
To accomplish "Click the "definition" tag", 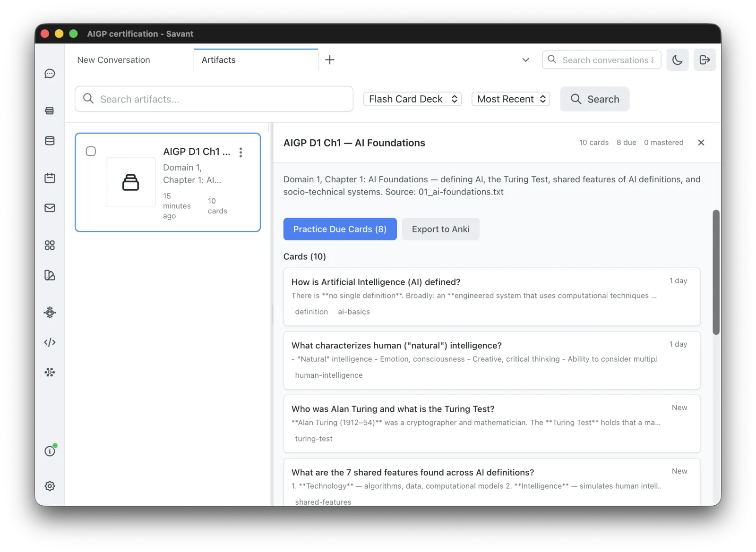I will pos(311,312).
